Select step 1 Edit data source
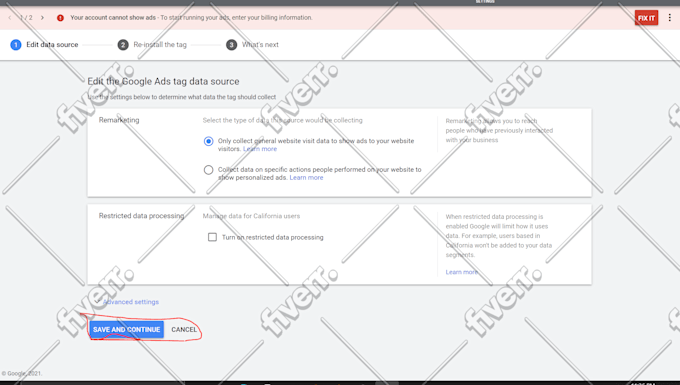680x385 pixels. [44, 45]
